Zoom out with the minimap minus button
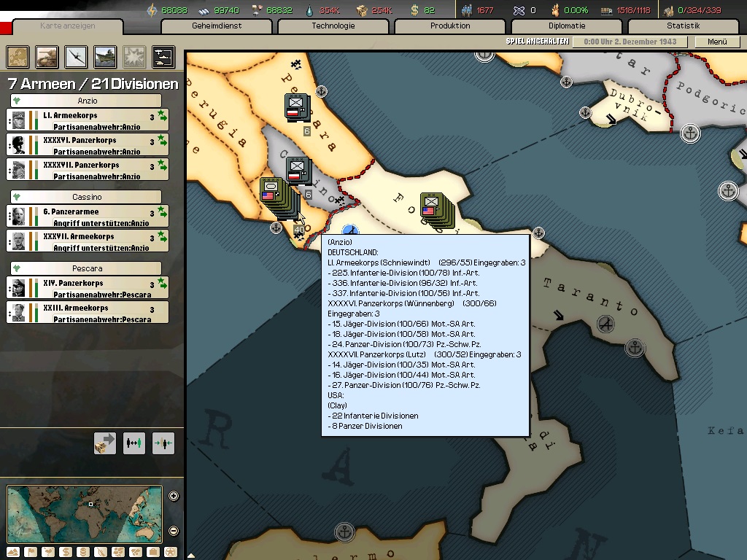Screen dimensions: 747x560 [x=174, y=531]
